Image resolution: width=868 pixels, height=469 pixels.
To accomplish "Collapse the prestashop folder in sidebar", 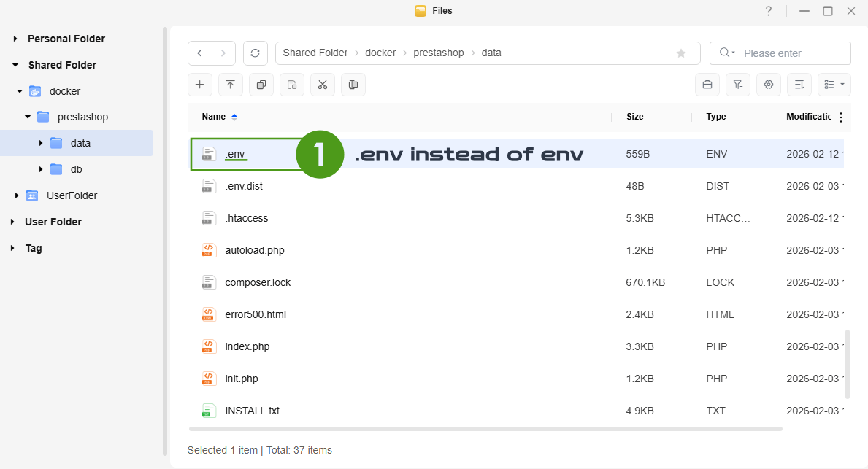I will [x=27, y=117].
